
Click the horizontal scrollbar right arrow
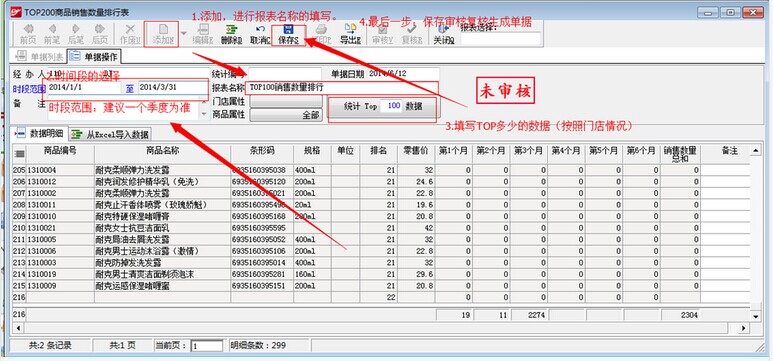click(x=744, y=327)
